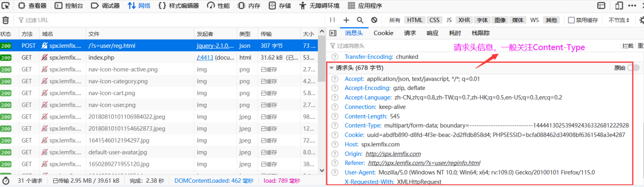Select the POST /?s=user/reg.html request
Viewport: 644px width, 187px height.
point(158,46)
